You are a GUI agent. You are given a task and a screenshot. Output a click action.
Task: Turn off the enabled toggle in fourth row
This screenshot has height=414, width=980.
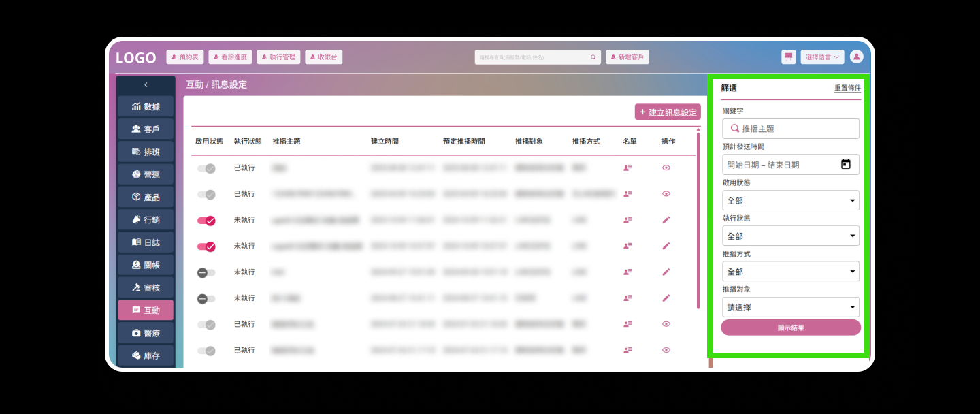click(x=206, y=246)
